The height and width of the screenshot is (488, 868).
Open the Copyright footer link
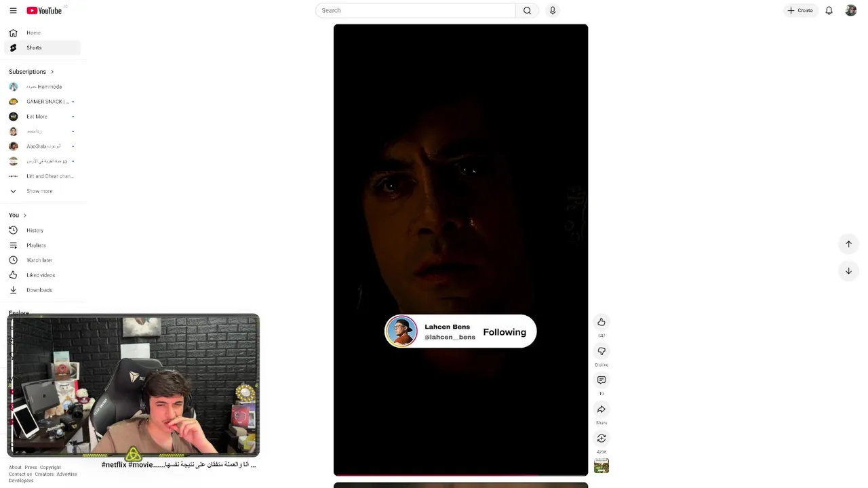coord(50,467)
